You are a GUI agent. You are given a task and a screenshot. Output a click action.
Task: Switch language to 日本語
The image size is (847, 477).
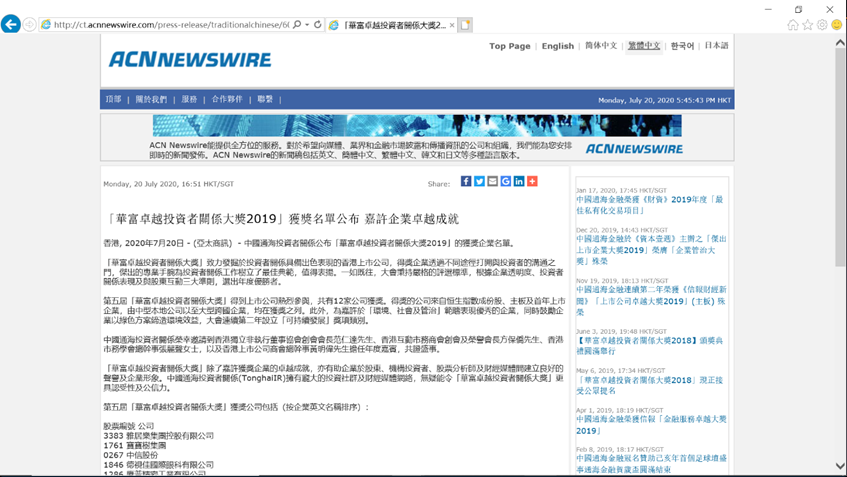pyautogui.click(x=716, y=46)
